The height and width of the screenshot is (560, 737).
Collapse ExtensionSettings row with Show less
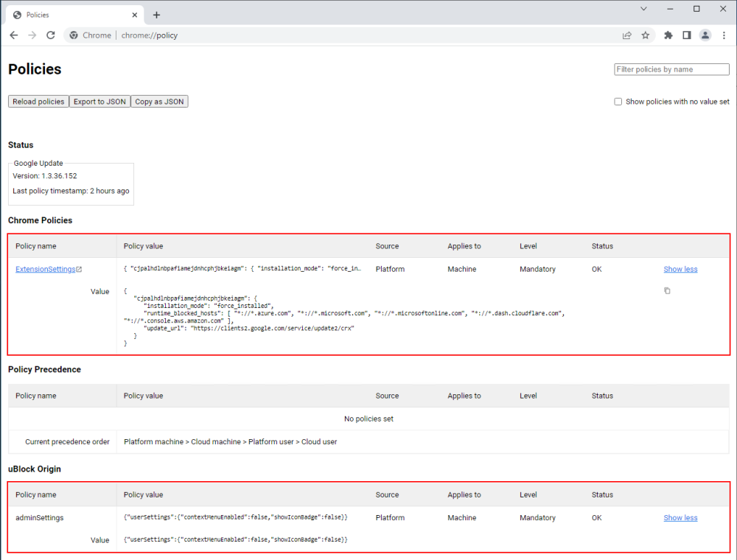[x=680, y=269]
